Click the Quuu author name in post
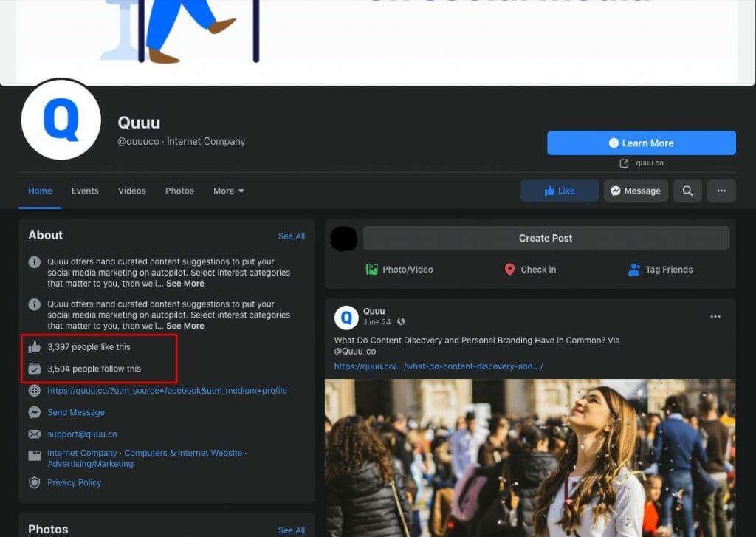This screenshot has height=537, width=756. pyautogui.click(x=374, y=311)
